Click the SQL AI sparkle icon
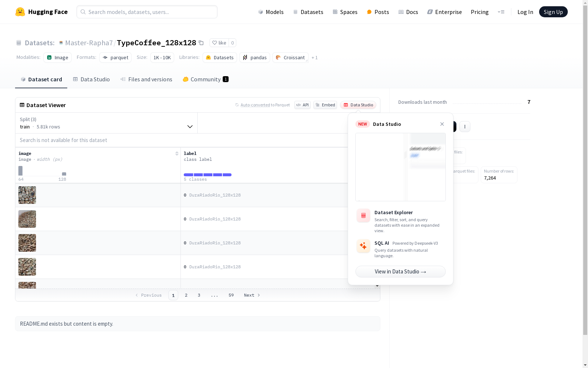 [x=363, y=246]
